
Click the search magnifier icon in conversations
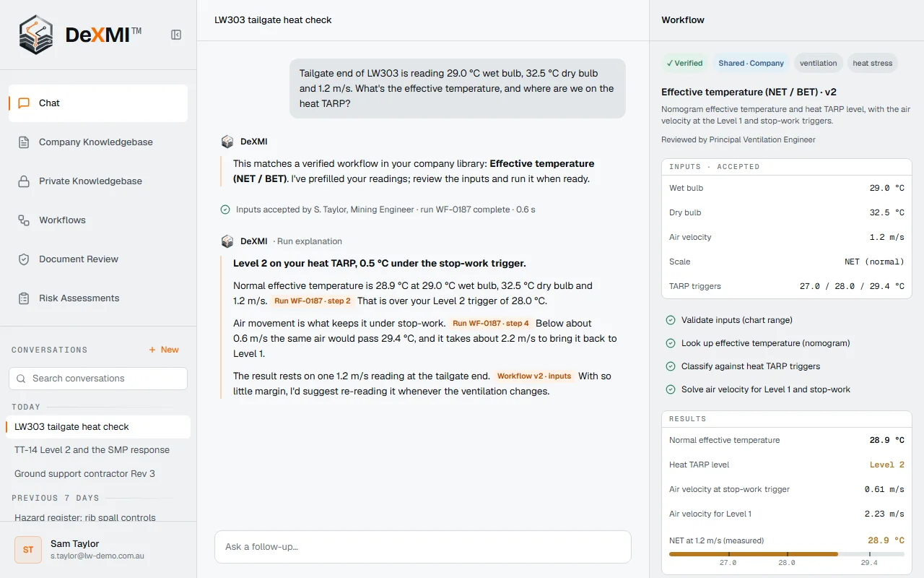click(21, 379)
